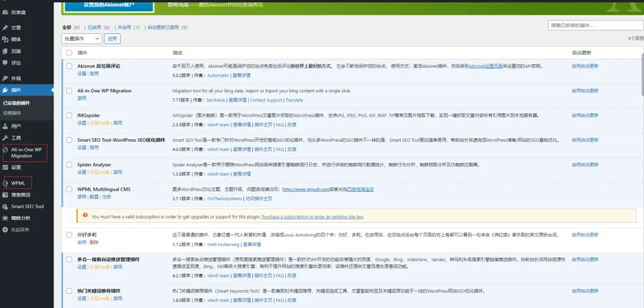This screenshot has width=644, height=308.
Task: Follow the Purchase a subscription link
Action: coord(312,216)
